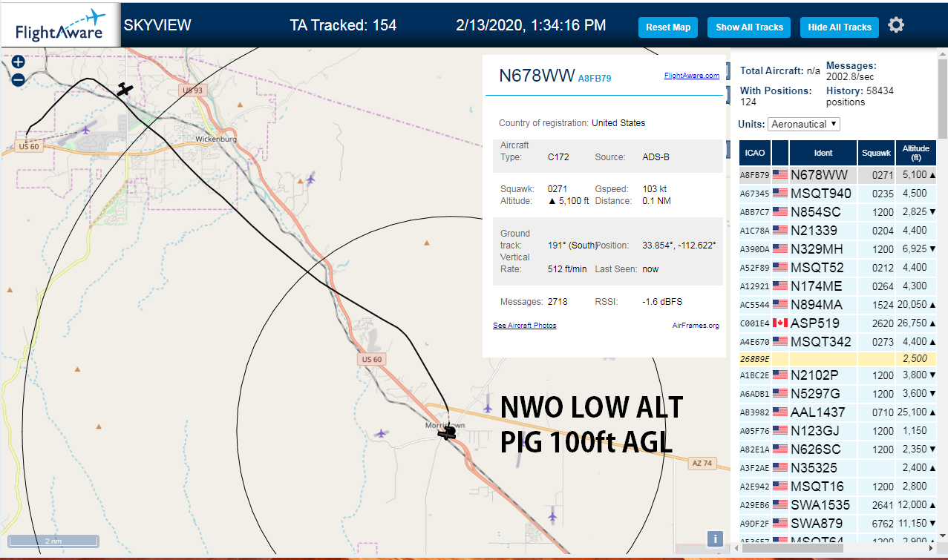Select the MSQT16 row

(x=838, y=487)
